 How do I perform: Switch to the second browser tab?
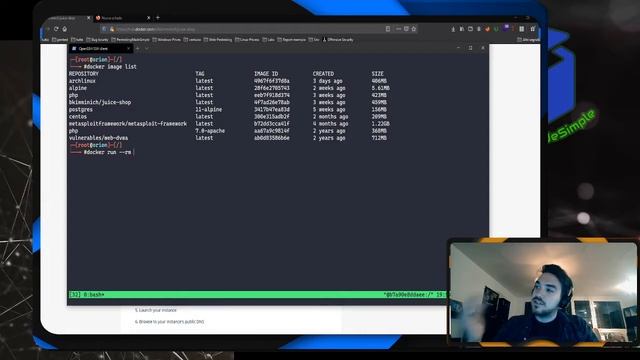point(122,18)
